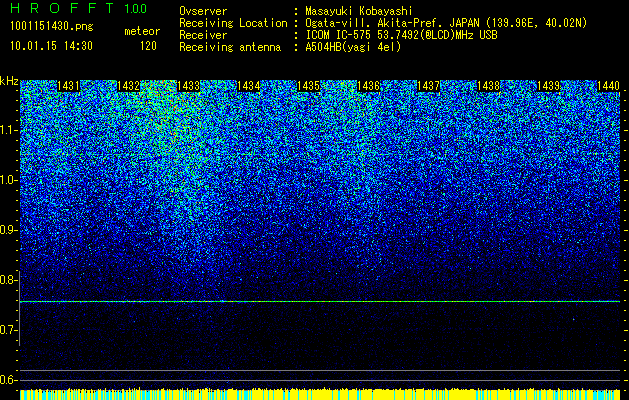
Task: Click the 1439 time marker
Action: click(548, 86)
